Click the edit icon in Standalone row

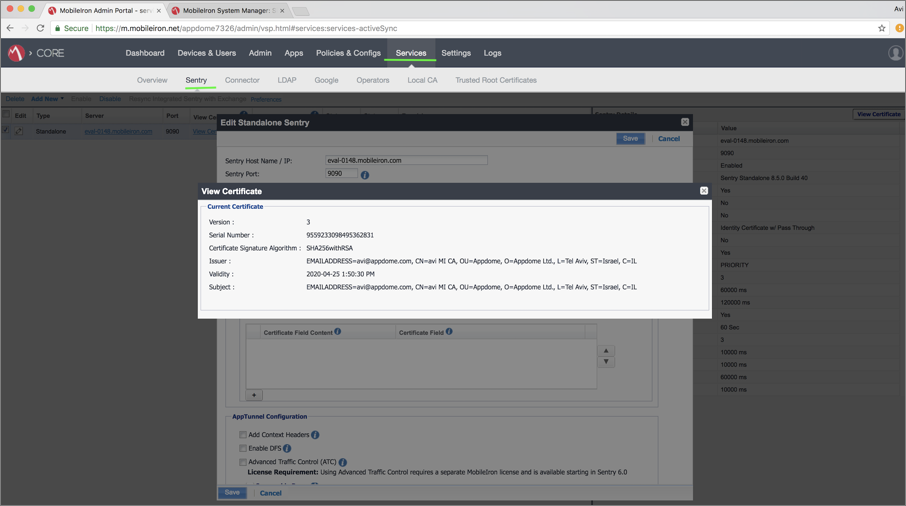click(x=19, y=131)
